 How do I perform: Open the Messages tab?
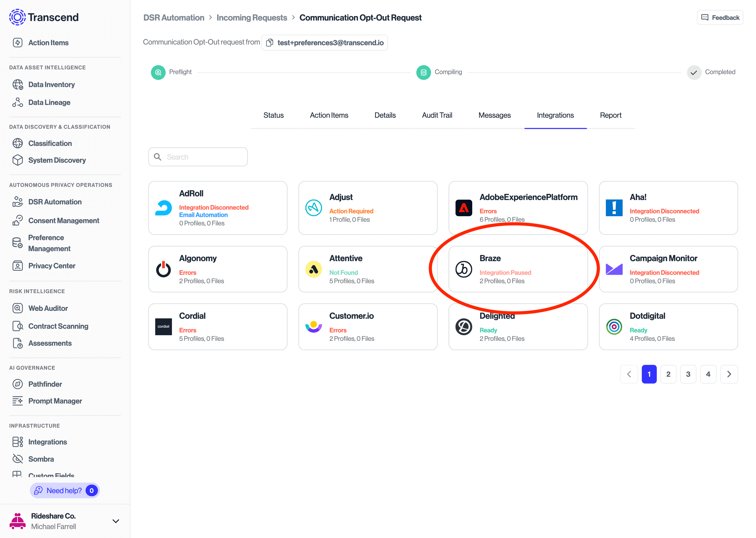(495, 115)
